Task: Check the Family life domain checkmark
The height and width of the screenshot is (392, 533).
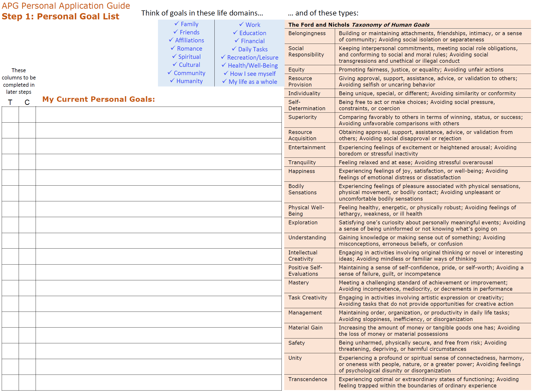Action: (189, 24)
